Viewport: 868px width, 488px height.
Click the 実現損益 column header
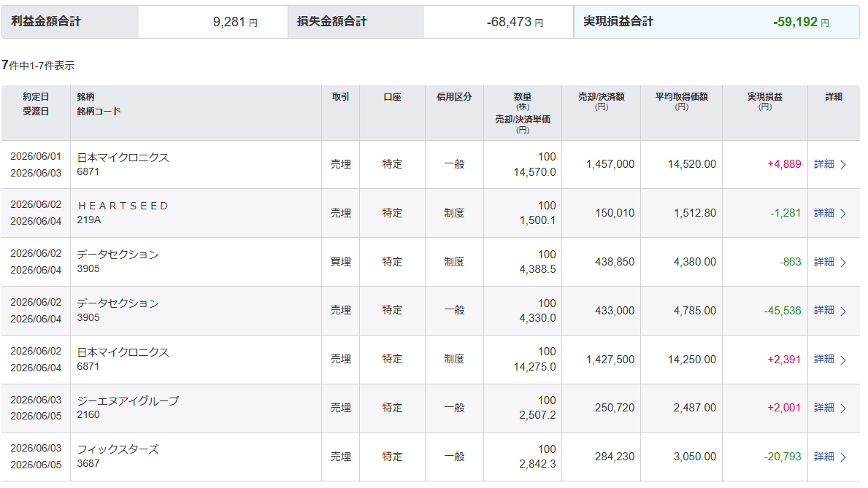tap(764, 101)
